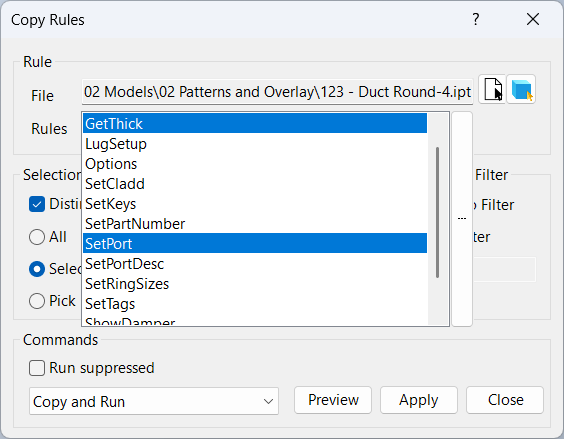The width and height of the screenshot is (564, 439).
Task: Click the File path input field
Action: (x=277, y=92)
